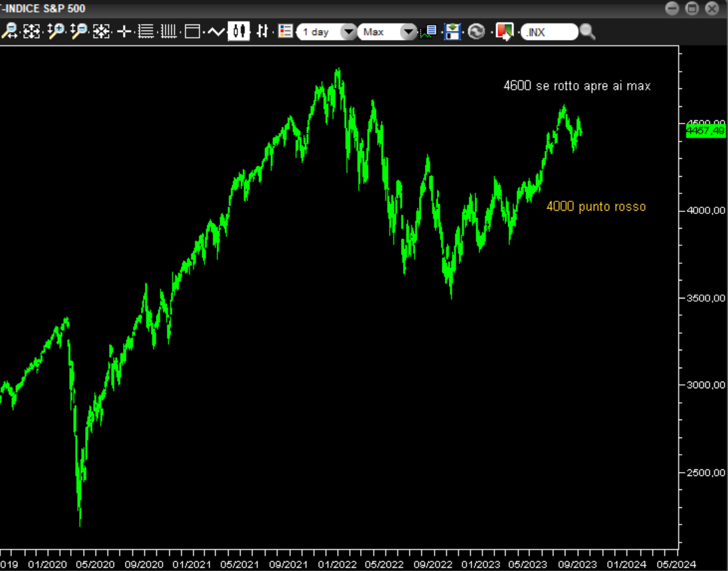Save the chart with floppy disk icon
The image size is (728, 571).
[x=452, y=31]
